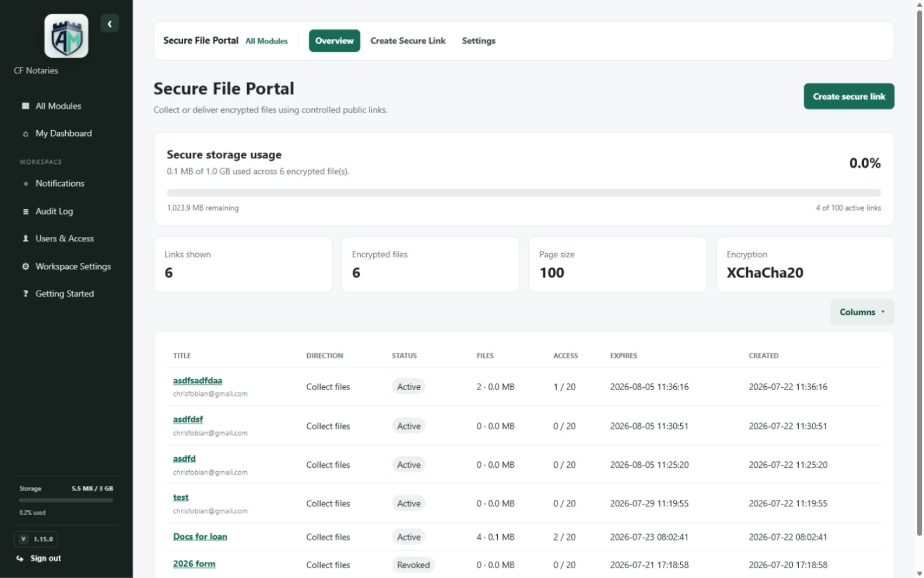Open the Audit Log page
924x578 pixels.
pos(54,212)
